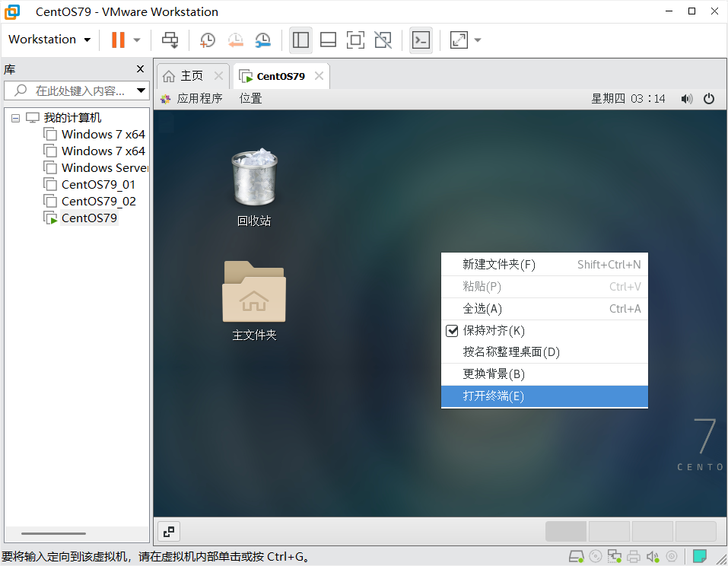Viewport: 728px width, 566px height.
Task: Click the GNOME volume icon
Action: [x=687, y=98]
